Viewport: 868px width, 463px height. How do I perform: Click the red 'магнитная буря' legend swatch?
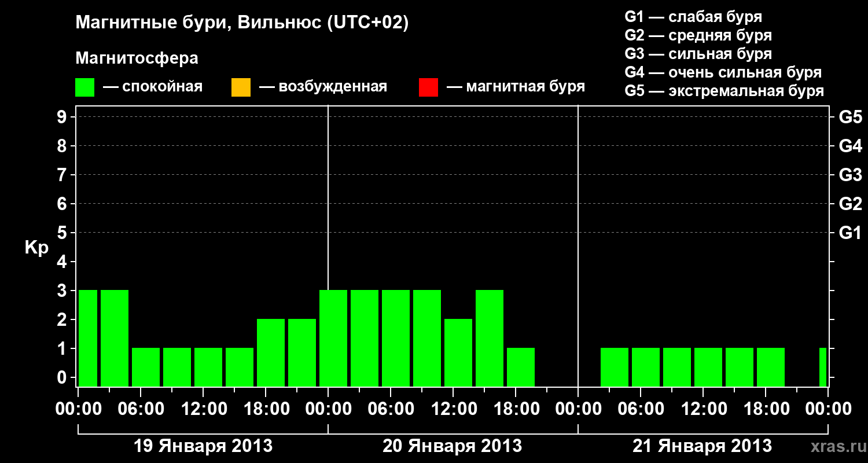pos(428,87)
